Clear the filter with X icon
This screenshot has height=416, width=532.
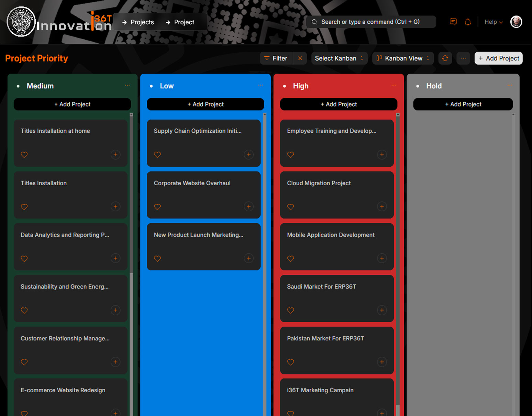[300, 58]
